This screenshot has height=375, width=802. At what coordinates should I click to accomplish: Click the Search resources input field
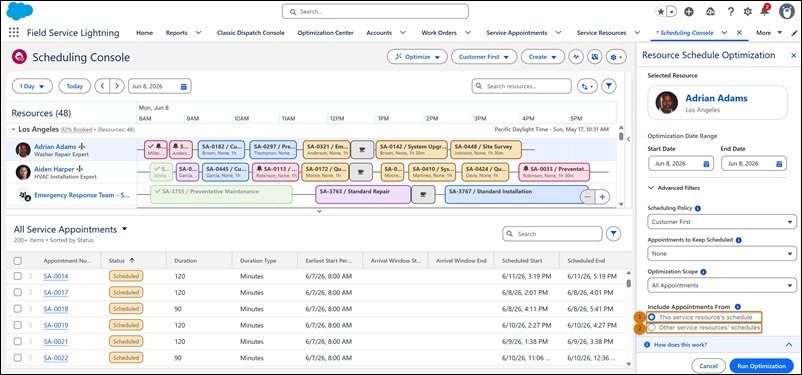point(522,86)
